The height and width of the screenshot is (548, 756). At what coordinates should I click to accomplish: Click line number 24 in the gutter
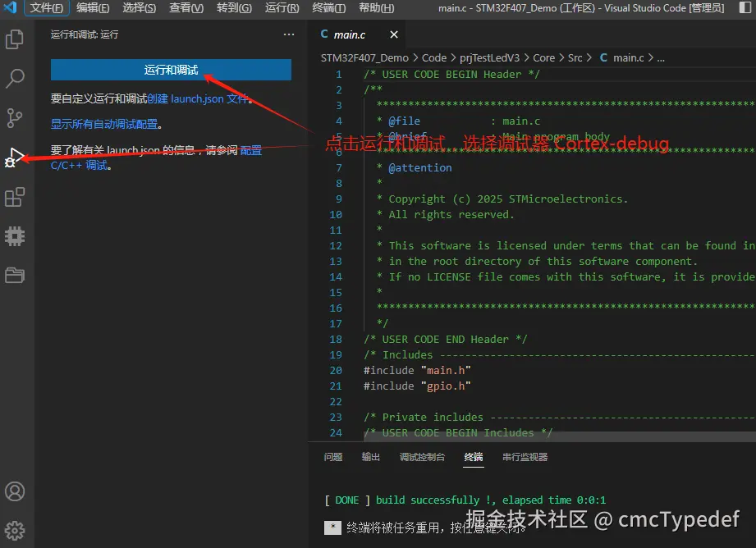[x=336, y=433]
